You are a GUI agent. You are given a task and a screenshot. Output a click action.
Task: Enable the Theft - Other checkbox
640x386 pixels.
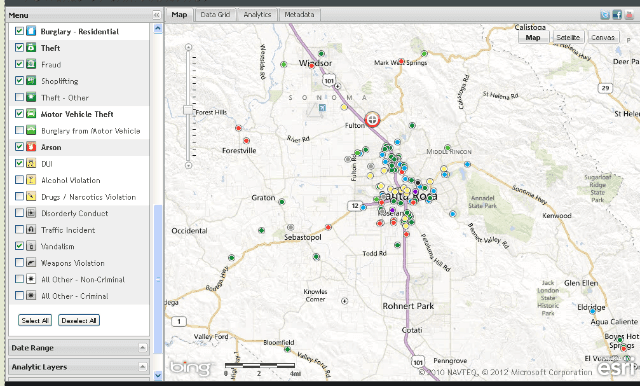click(x=19, y=97)
